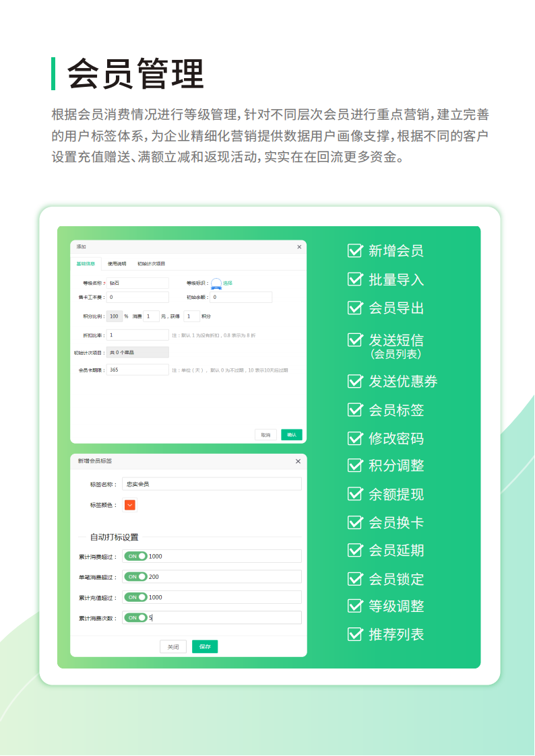Click the 确认 button in 添加 dialog
Viewport: 535px width, 756px height.
pyautogui.click(x=291, y=435)
